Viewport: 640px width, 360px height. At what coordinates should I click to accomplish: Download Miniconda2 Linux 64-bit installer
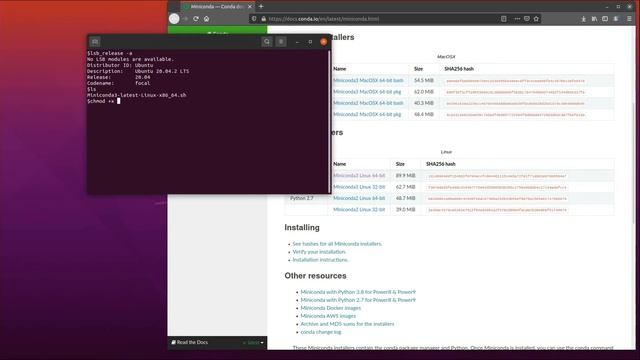pyautogui.click(x=359, y=198)
